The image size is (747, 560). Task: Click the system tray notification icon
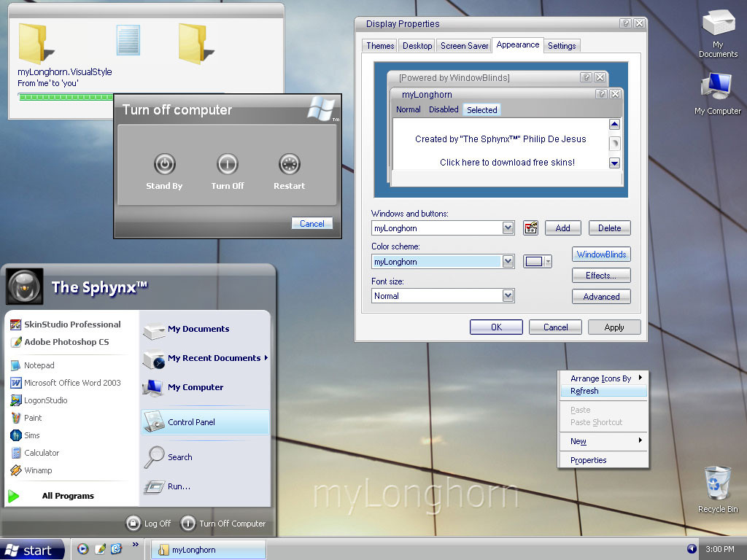click(692, 549)
